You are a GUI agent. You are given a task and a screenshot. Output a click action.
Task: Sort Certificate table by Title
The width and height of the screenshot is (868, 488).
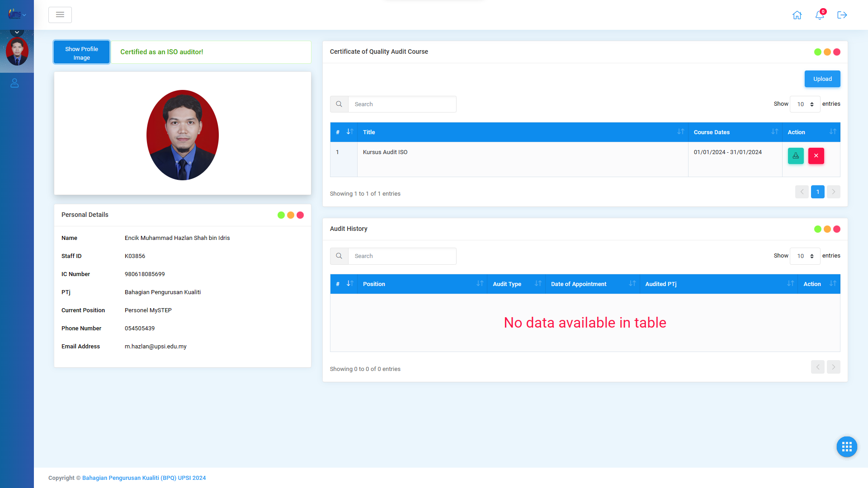[523, 132]
